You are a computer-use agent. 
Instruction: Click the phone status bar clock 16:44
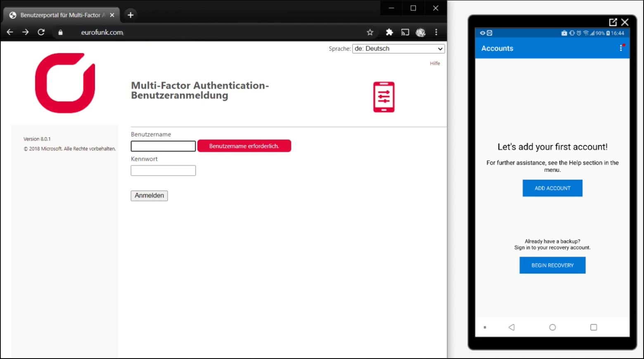point(618,33)
